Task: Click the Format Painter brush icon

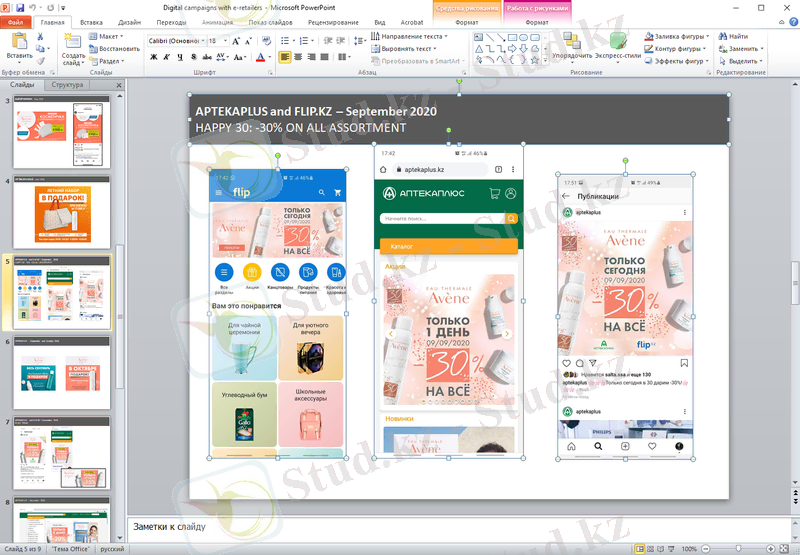Action: pyautogui.click(x=41, y=60)
